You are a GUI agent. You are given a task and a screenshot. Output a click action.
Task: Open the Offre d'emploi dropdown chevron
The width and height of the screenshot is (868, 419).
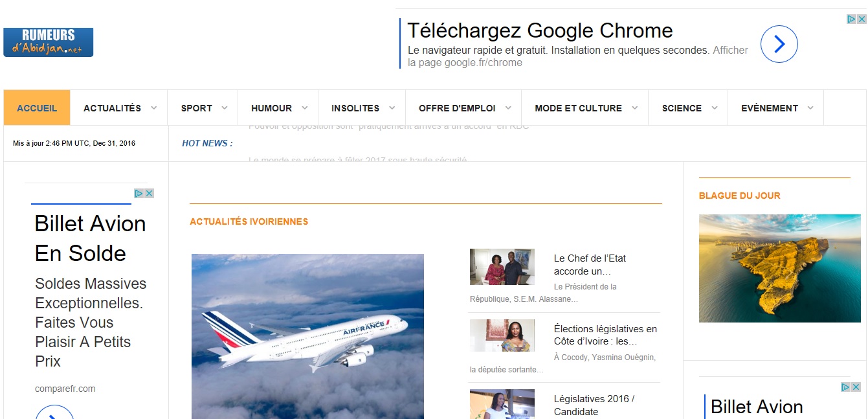[x=508, y=108]
